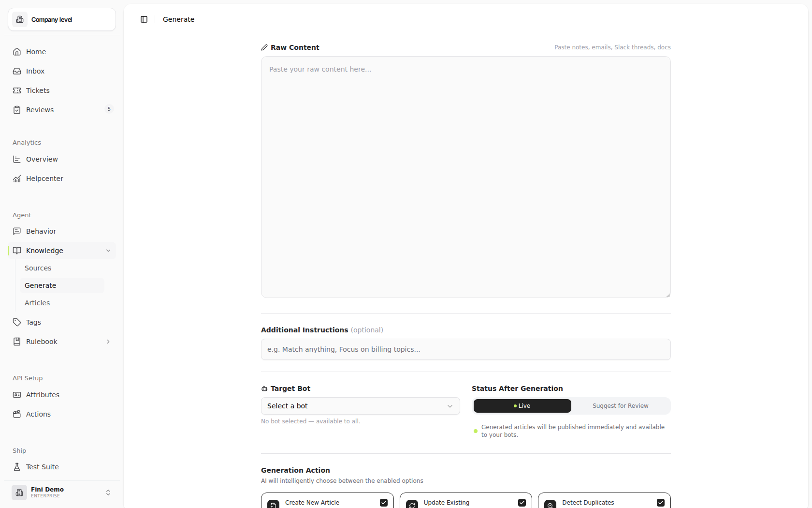812x508 pixels.
Task: Click the Knowledge book icon
Action: (17, 251)
